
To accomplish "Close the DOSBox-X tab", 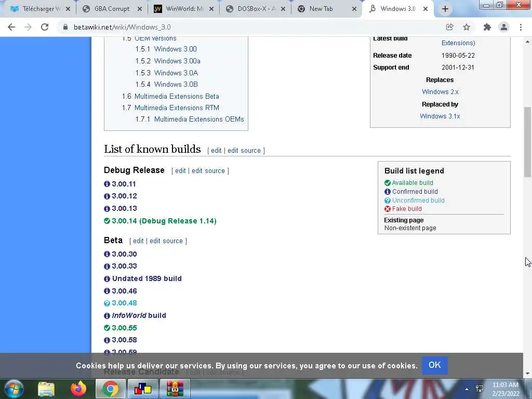I will pyautogui.click(x=283, y=9).
